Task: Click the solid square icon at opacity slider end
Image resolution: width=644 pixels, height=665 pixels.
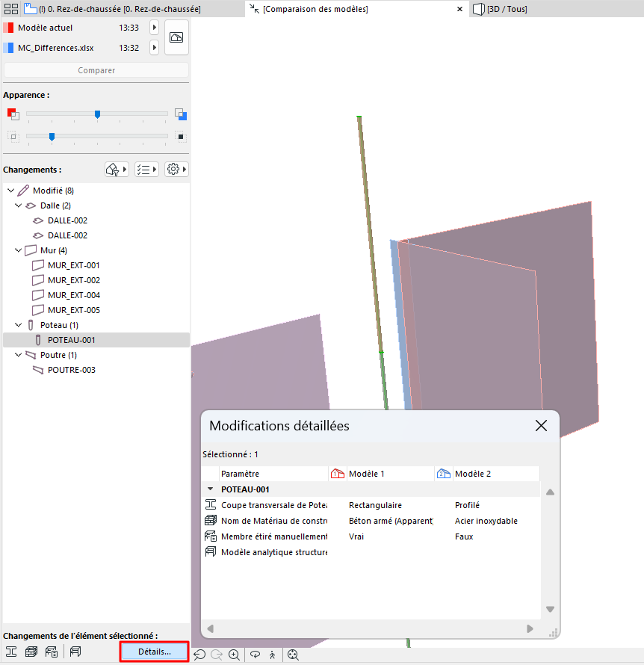Action: click(x=181, y=137)
